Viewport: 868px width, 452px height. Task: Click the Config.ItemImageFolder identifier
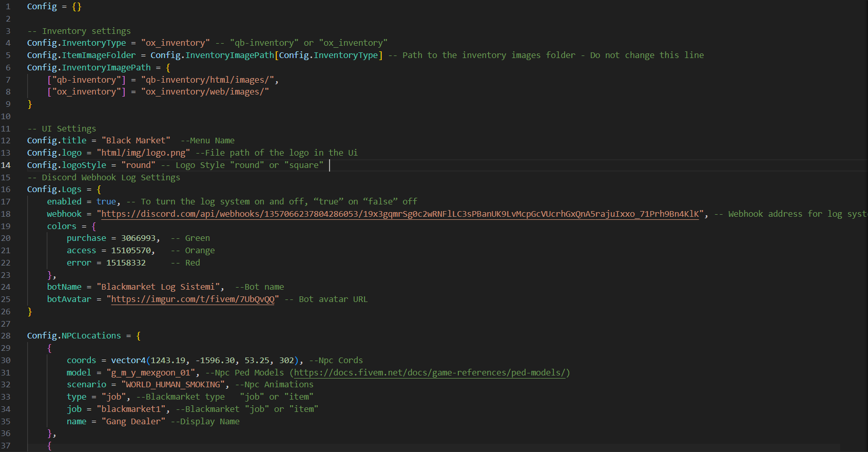coord(82,55)
